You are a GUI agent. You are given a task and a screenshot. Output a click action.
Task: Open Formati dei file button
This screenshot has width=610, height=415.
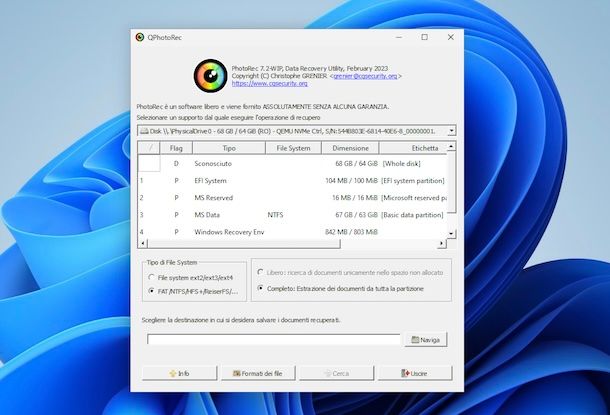tap(258, 373)
